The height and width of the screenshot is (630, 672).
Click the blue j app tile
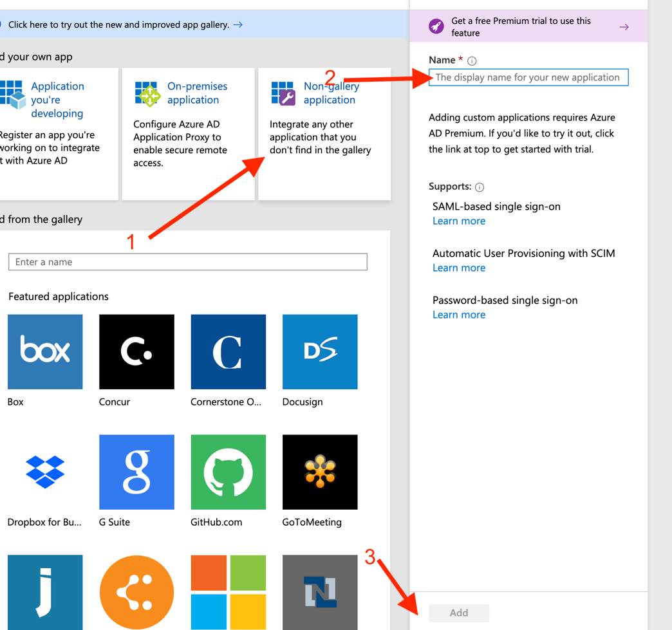45,592
